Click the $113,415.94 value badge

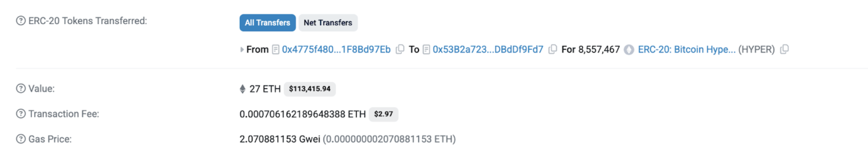click(309, 89)
